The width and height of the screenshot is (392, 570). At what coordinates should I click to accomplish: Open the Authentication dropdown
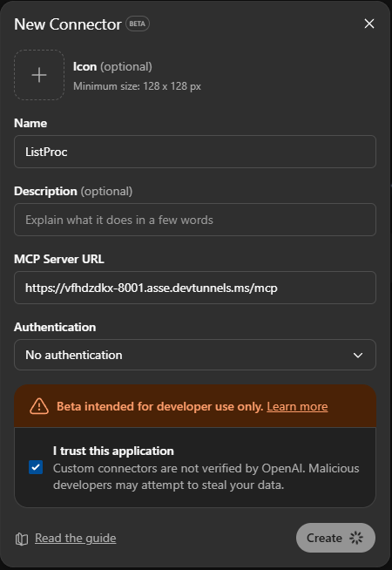coord(195,355)
